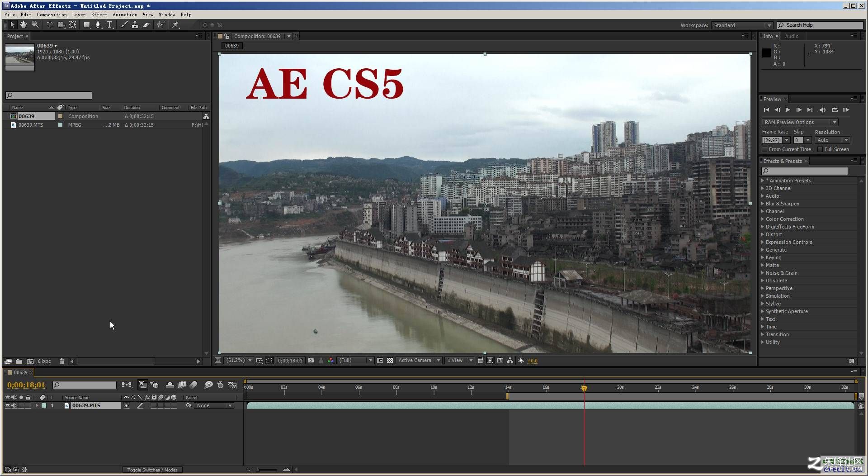Lock the 00639.MTS layer
The image size is (868, 476).
coord(28,406)
